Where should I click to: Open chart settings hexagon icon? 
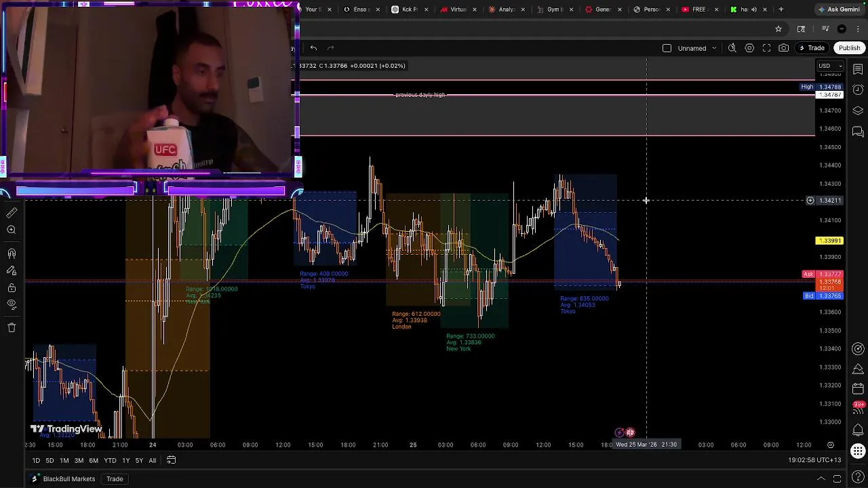[749, 48]
